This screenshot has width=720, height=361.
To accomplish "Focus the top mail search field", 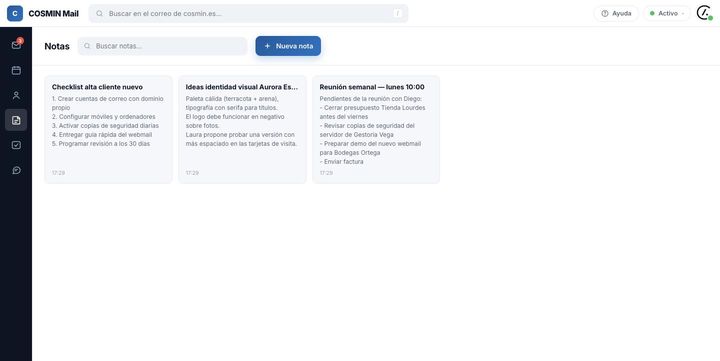I will pos(248,13).
